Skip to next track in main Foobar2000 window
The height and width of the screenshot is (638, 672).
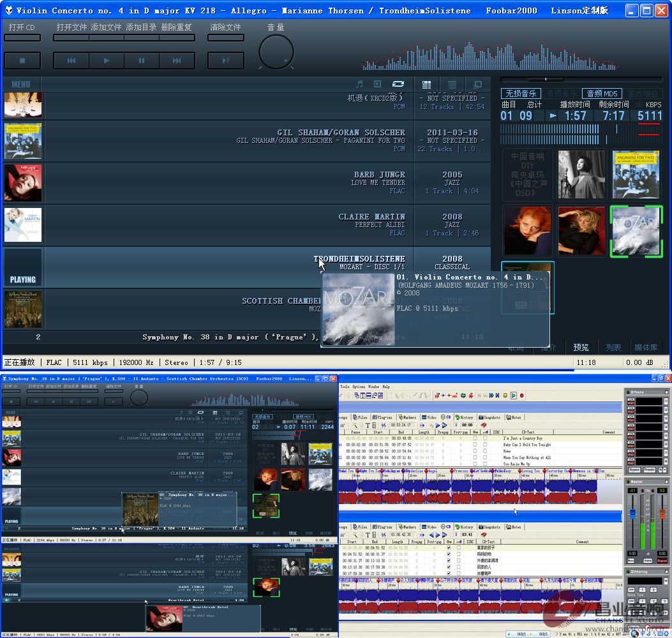pyautogui.click(x=177, y=61)
